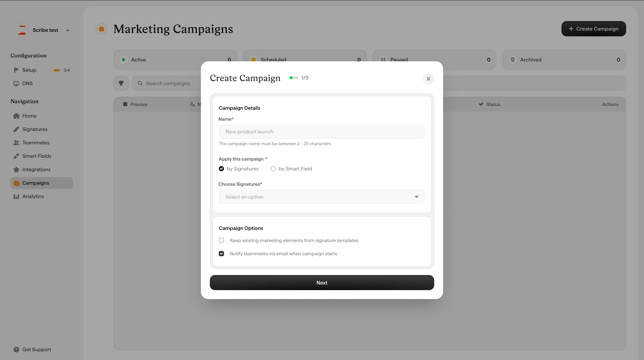Click the Teammates people icon

16,143
